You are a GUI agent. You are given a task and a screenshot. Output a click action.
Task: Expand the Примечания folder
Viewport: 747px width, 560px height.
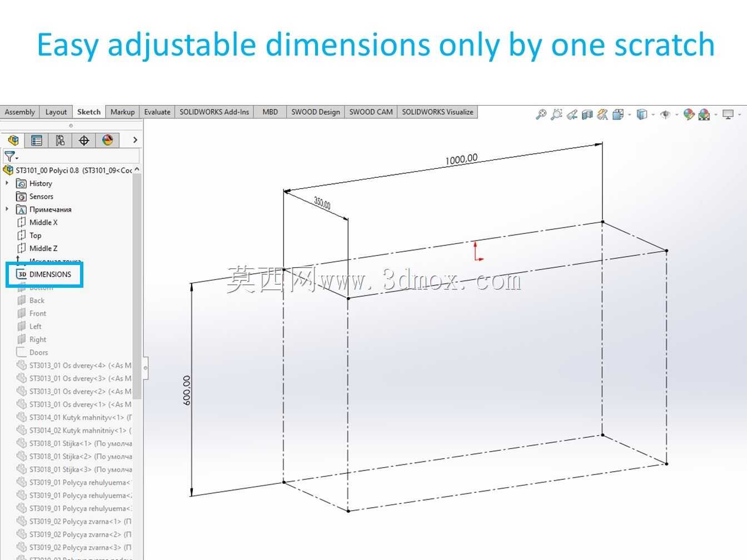7,209
